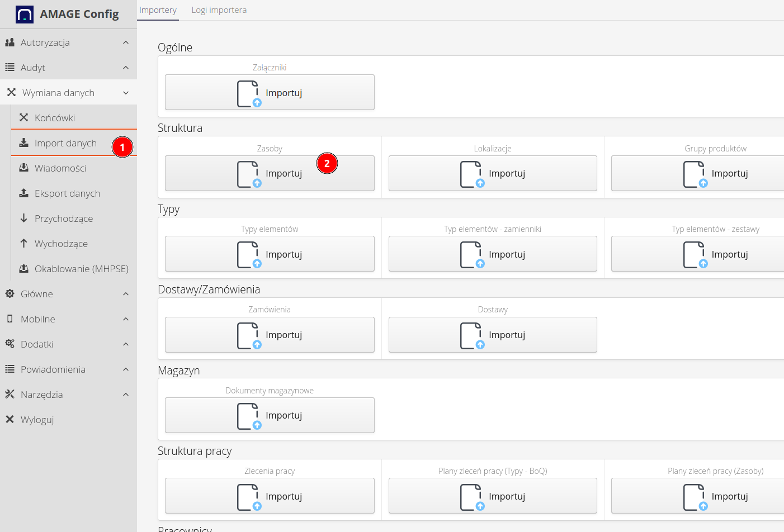The image size is (784, 532).
Task: Switch to the Logi importera tab
Action: (x=219, y=10)
